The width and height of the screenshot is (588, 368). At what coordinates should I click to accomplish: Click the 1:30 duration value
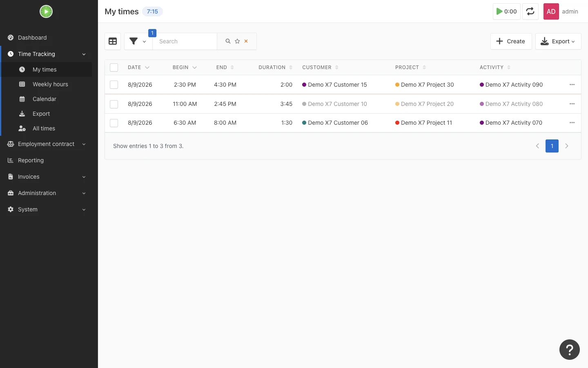(x=287, y=123)
